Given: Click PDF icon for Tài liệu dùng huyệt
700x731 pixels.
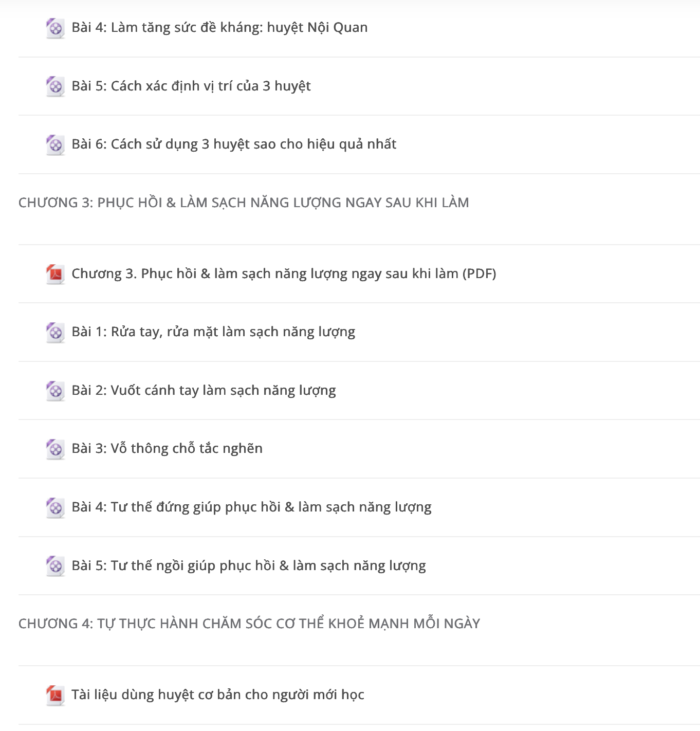Looking at the screenshot, I should (x=55, y=696).
